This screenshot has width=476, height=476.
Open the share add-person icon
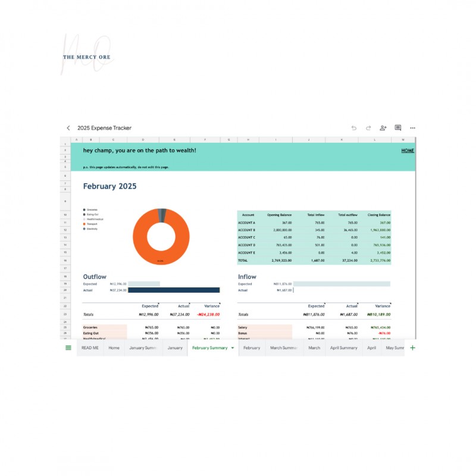pos(383,128)
